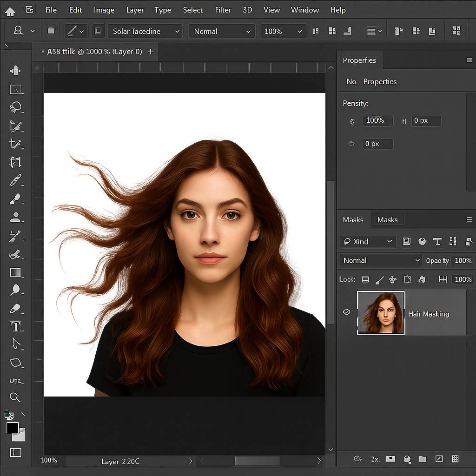This screenshot has width=476, height=476.
Task: Reset default foreground background colors
Action: (x=9, y=415)
